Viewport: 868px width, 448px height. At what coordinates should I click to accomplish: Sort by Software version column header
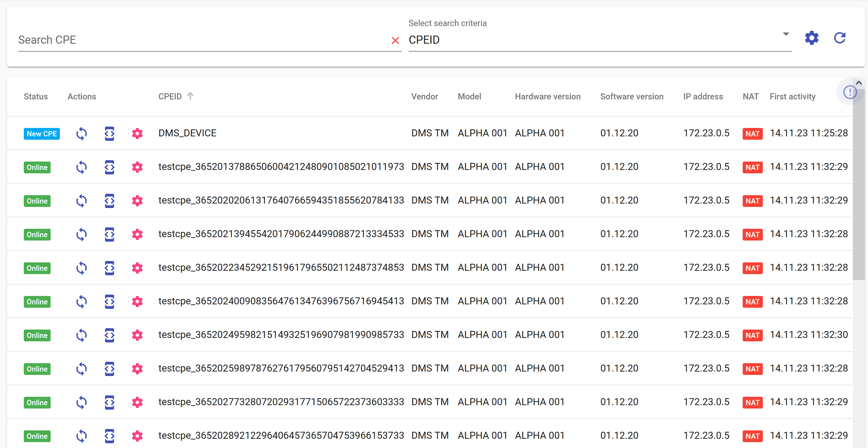pos(632,97)
